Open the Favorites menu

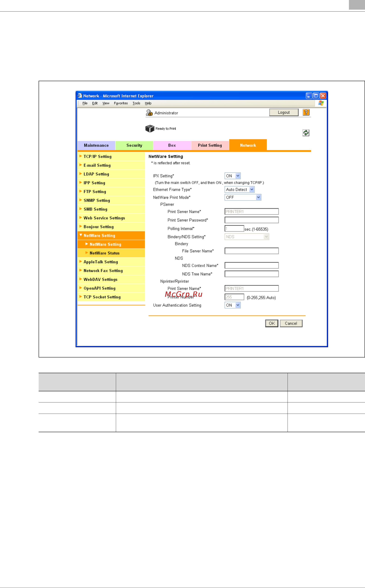point(121,103)
